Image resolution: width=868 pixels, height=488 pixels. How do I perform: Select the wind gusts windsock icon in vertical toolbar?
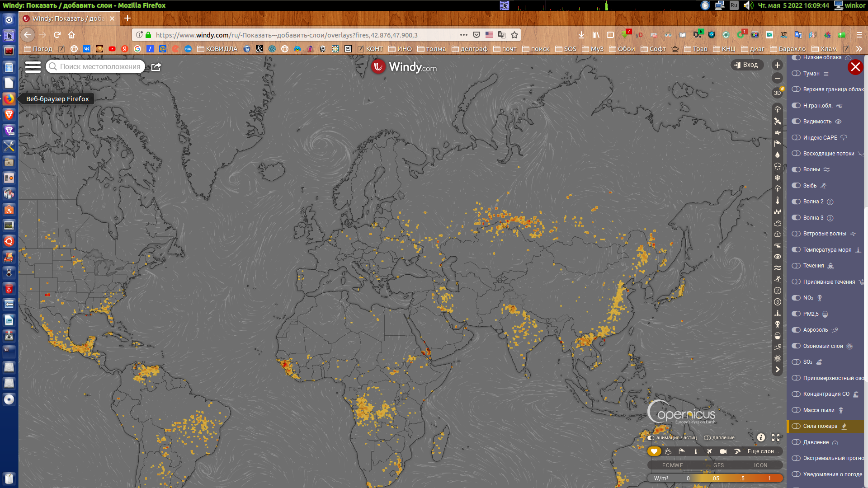[x=778, y=143]
